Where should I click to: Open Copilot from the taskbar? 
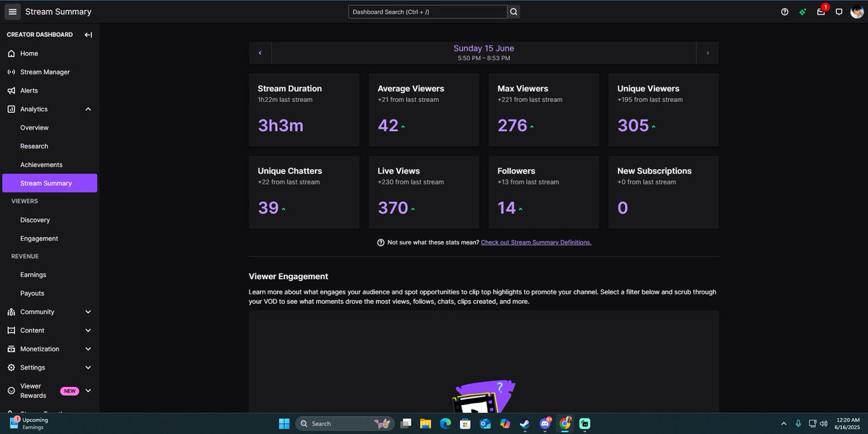[x=505, y=423]
